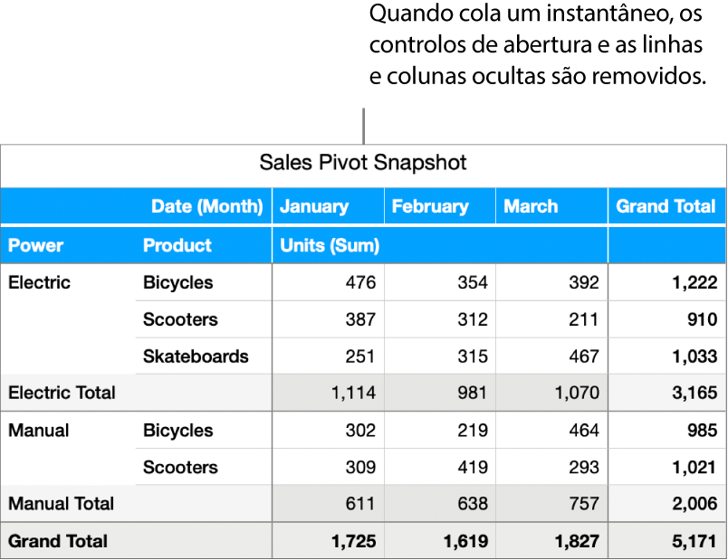Click the Product header cell

click(177, 245)
